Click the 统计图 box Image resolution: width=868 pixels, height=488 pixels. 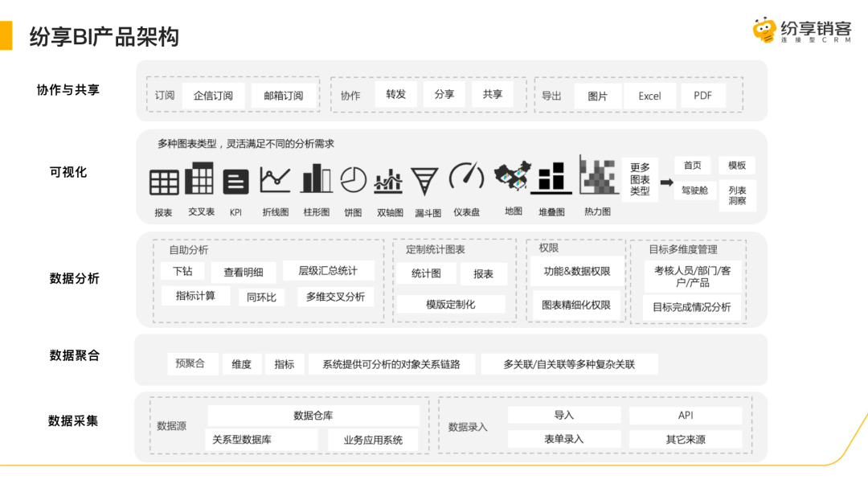[426, 273]
